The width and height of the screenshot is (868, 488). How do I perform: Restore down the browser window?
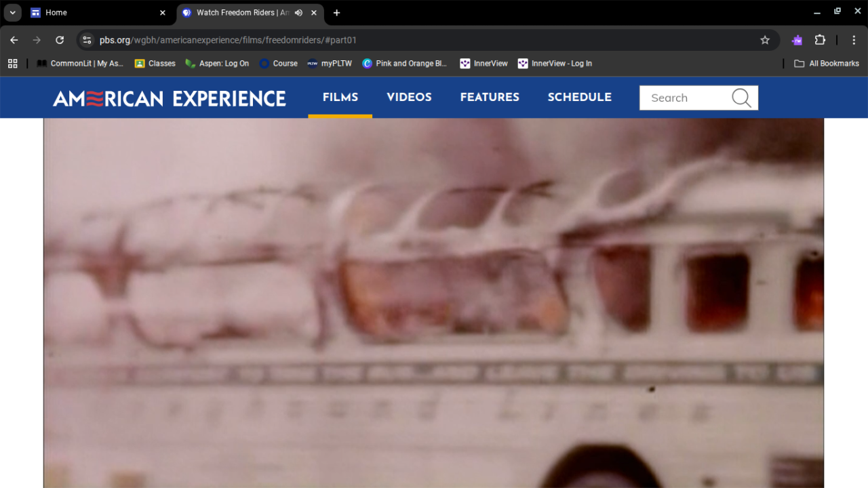click(837, 12)
